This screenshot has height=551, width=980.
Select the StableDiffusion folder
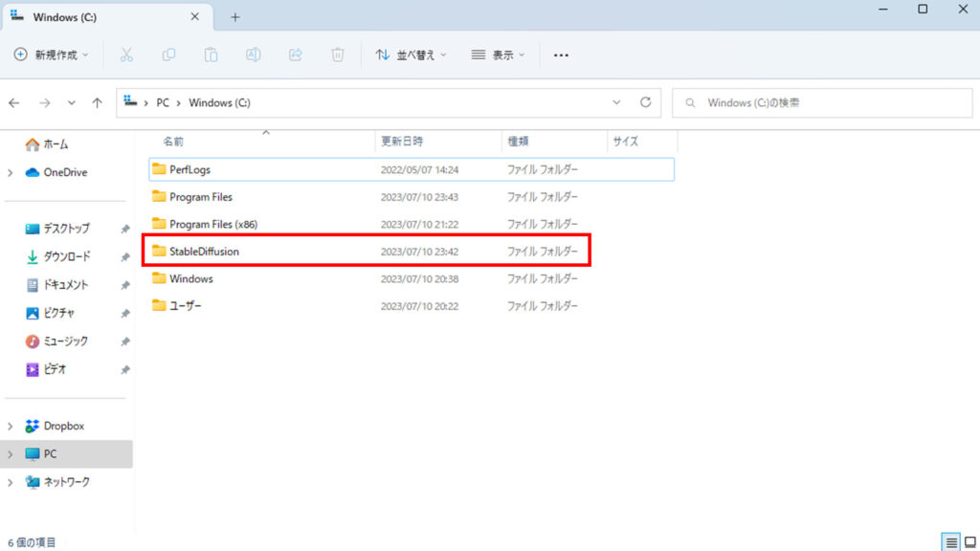[204, 252]
